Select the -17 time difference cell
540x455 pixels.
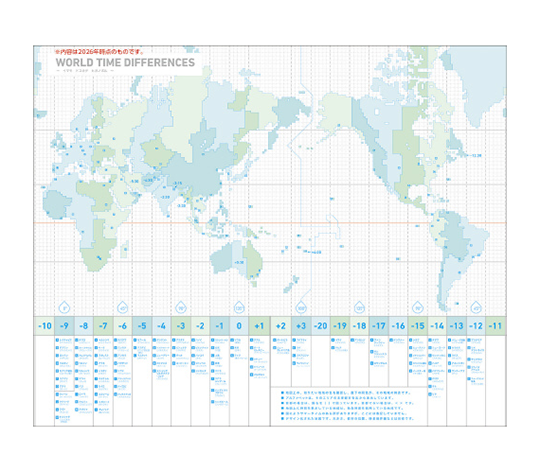pos(379,326)
